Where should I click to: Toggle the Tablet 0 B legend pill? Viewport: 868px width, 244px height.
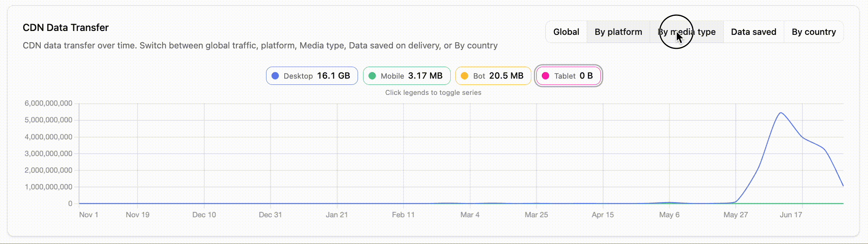click(568, 76)
